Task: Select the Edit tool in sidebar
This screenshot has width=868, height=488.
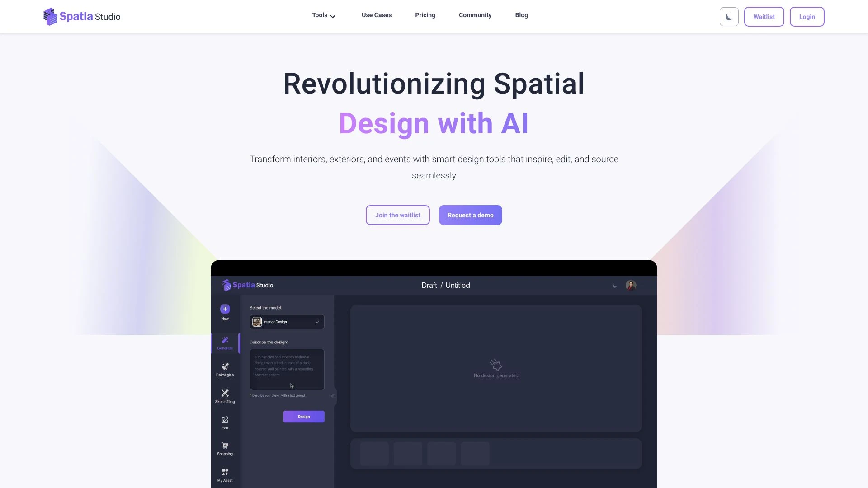Action: tap(225, 422)
